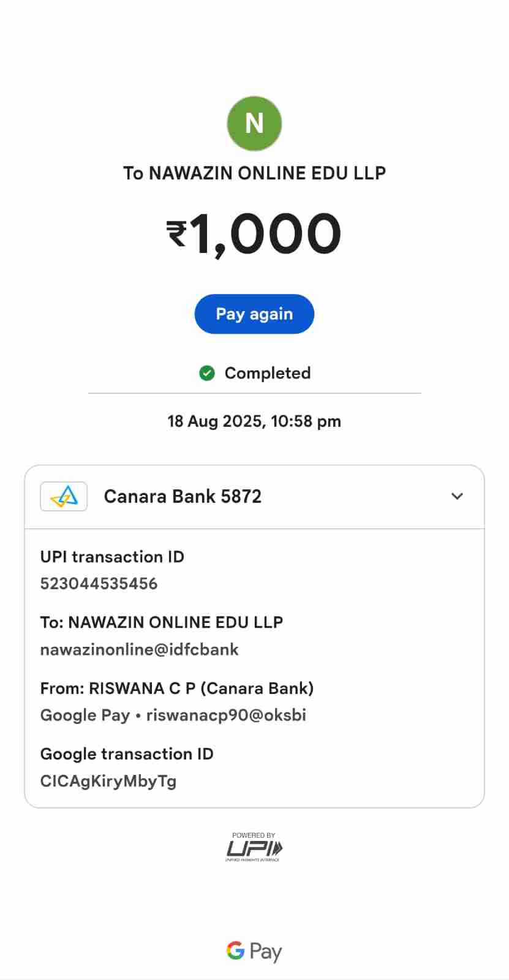Click the From: RISWANA C P line
Image resolution: width=509 pixels, height=980 pixels.
(177, 688)
